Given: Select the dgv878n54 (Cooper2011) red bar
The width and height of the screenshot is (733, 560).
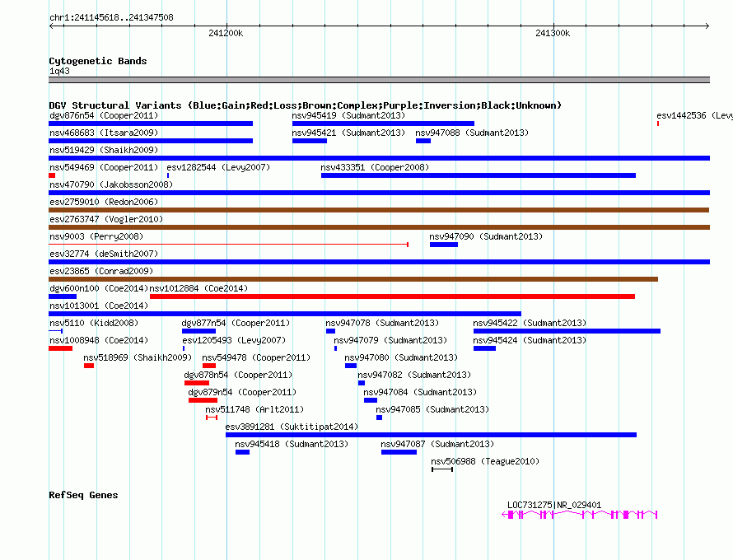Looking at the screenshot, I should click(197, 383).
